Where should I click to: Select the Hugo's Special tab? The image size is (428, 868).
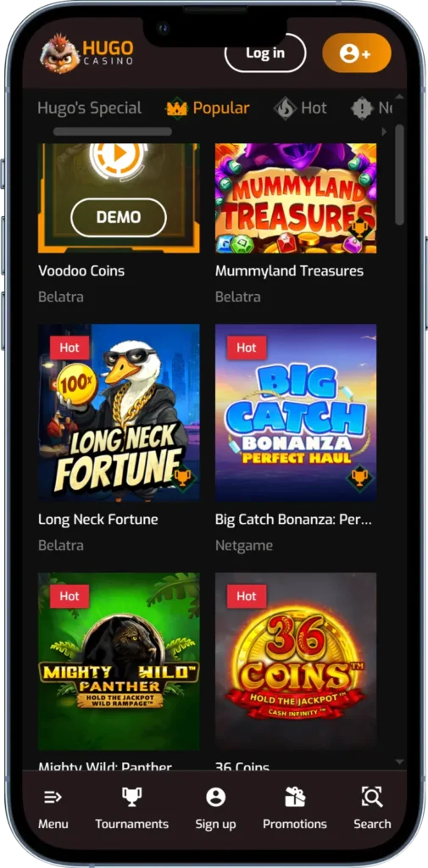(90, 108)
